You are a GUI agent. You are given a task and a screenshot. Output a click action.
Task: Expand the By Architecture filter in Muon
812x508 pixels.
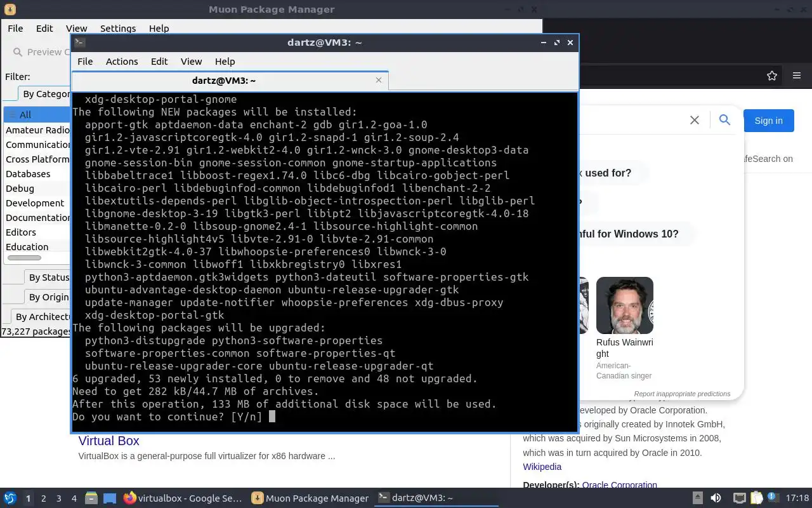click(x=40, y=317)
